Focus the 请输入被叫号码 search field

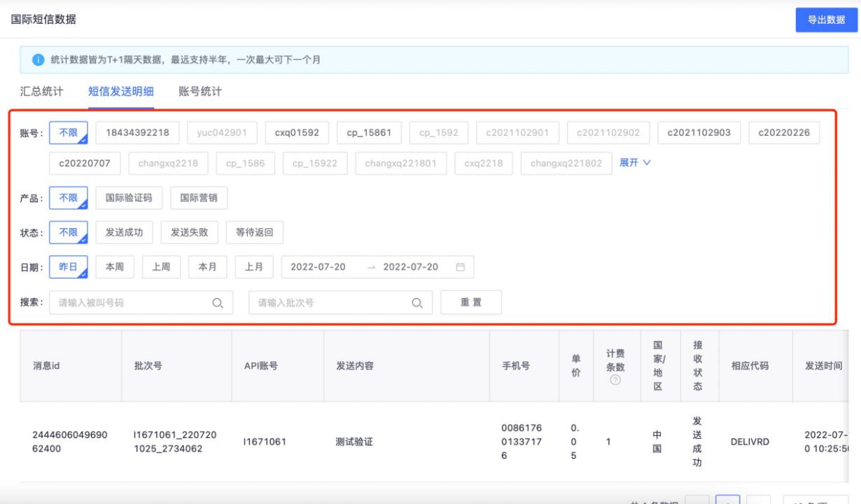click(x=141, y=302)
